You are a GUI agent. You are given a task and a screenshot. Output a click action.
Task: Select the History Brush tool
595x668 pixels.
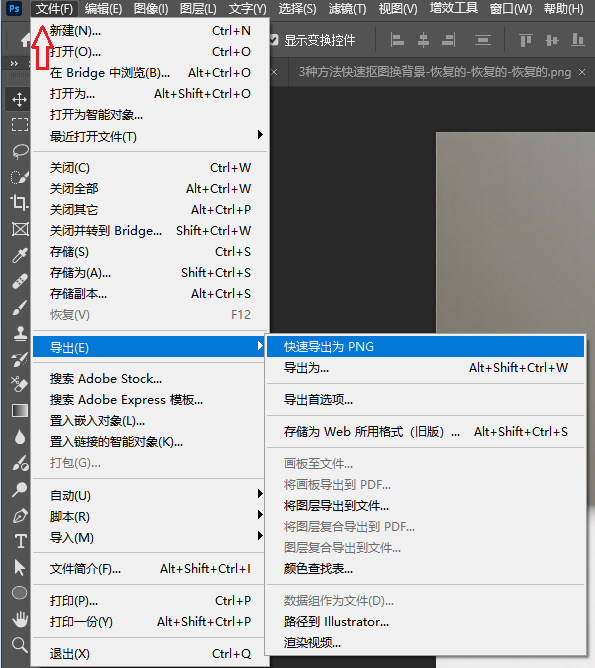[x=20, y=359]
